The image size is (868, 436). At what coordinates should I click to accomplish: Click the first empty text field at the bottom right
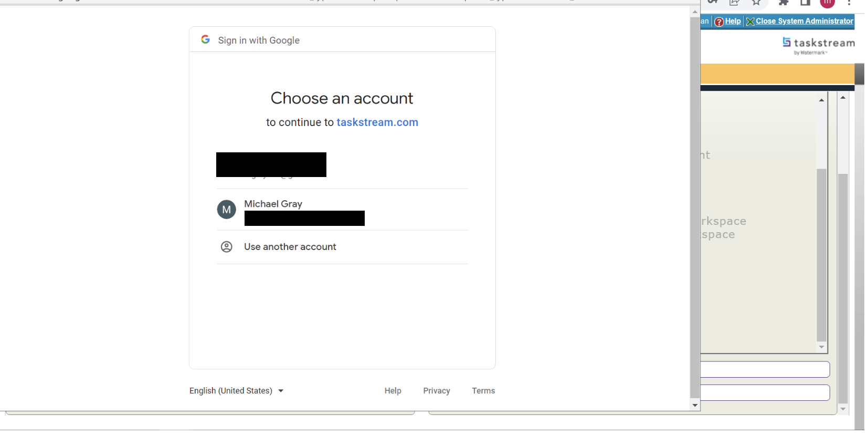[x=765, y=369]
